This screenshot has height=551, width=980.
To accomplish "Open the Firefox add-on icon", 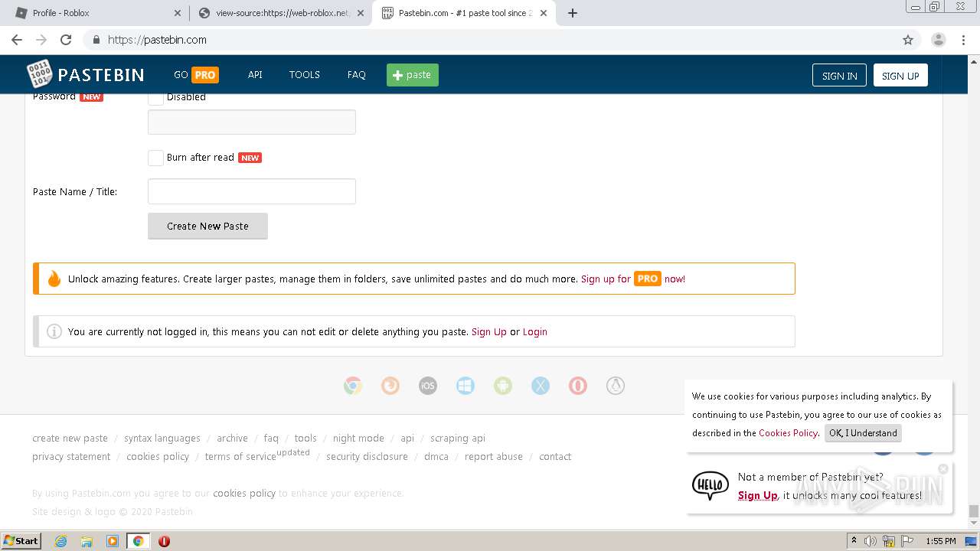I will (390, 386).
